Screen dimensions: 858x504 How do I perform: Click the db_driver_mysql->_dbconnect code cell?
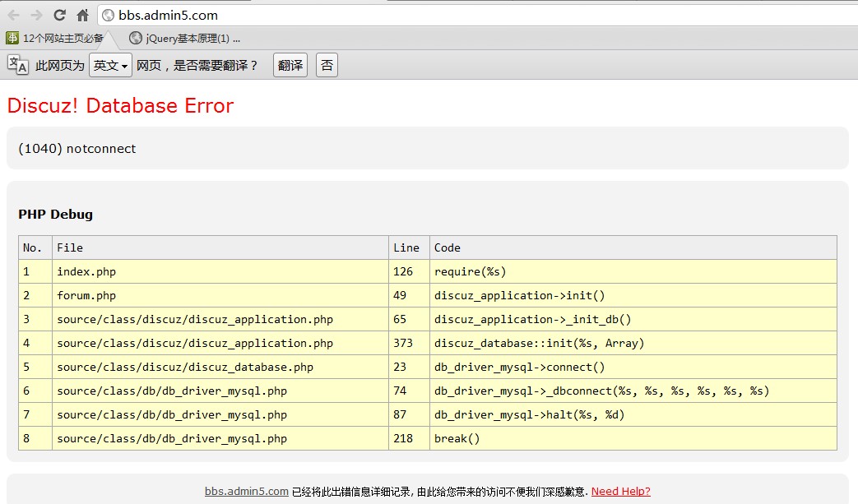(x=633, y=391)
